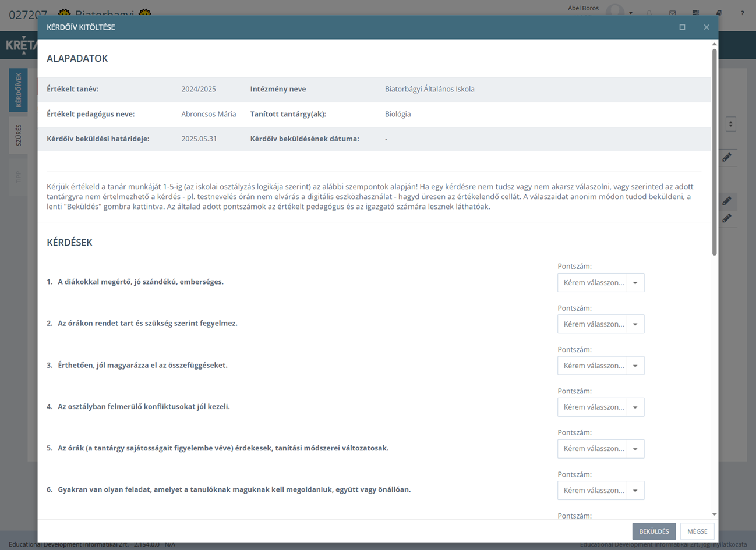Click the sort arrows control behind dialog
The image size is (756, 550).
[731, 124]
